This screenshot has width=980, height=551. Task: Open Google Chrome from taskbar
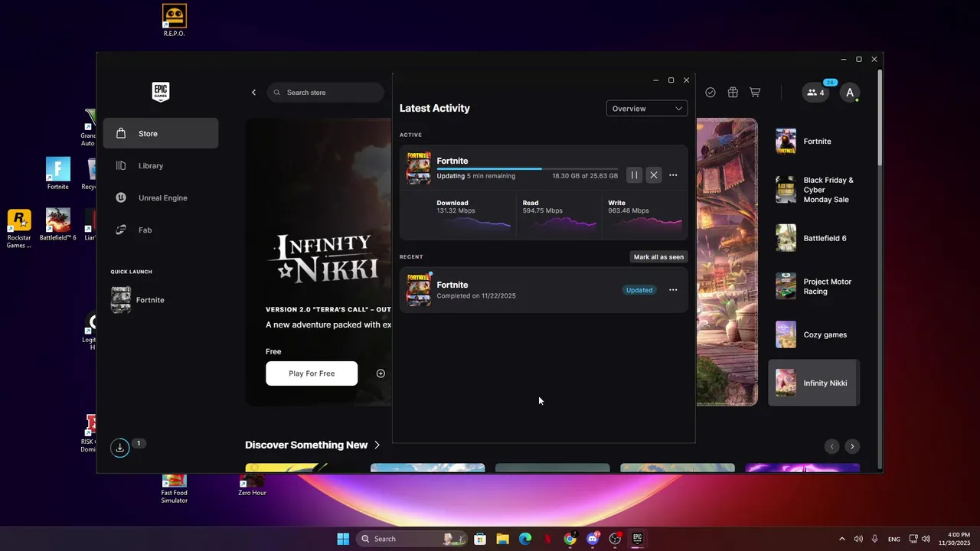(x=570, y=539)
